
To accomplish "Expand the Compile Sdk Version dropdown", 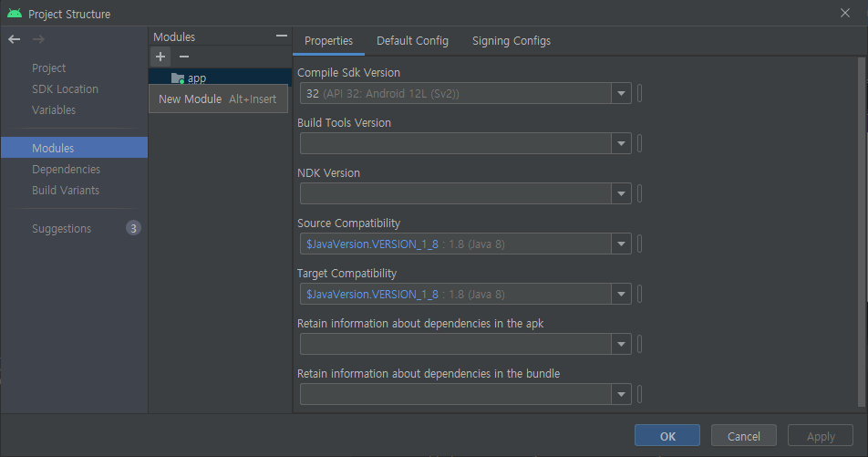I will tap(621, 94).
